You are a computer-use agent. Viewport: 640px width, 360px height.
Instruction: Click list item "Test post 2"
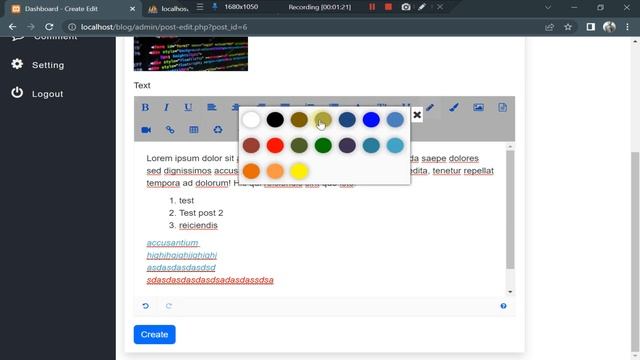click(x=201, y=213)
